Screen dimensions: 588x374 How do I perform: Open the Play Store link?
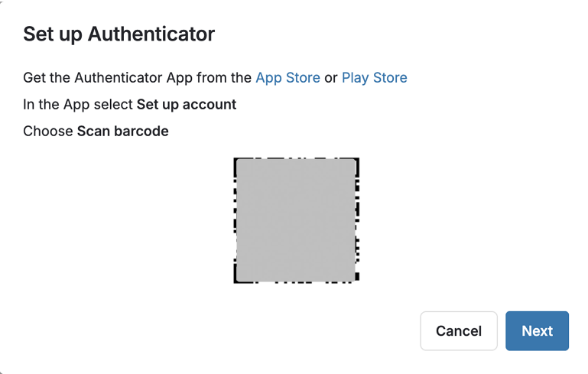374,77
